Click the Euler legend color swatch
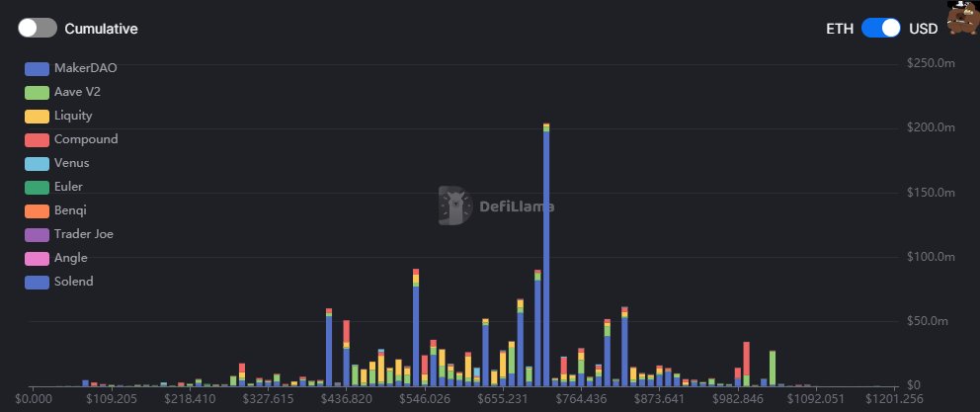The height and width of the screenshot is (412, 980). click(x=37, y=188)
